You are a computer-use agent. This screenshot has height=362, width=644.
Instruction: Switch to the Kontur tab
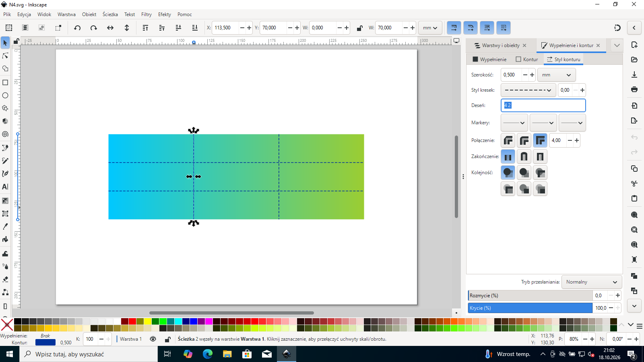pos(527,59)
